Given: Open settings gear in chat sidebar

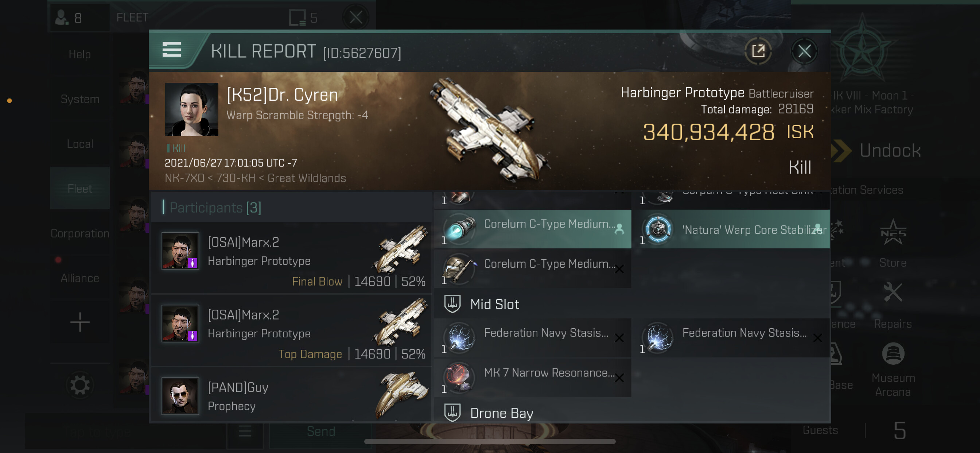Looking at the screenshot, I should click(80, 385).
